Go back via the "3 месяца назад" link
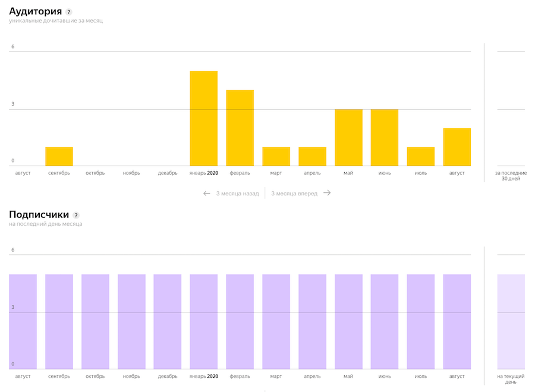Viewport: 535px width, 392px height. pos(237,193)
